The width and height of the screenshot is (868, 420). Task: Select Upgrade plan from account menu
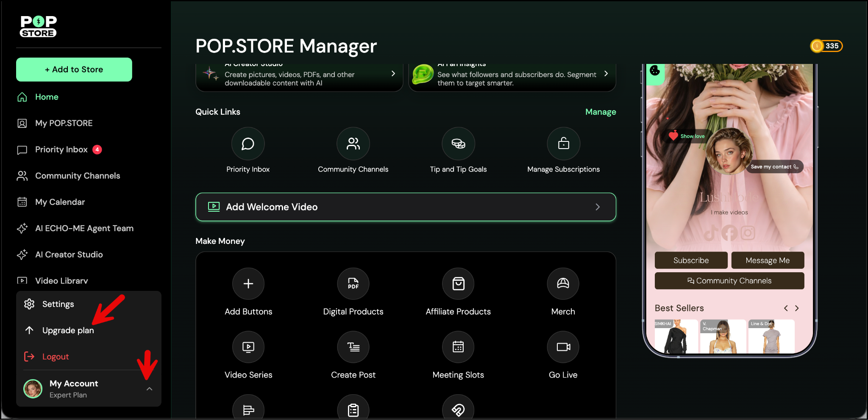68,330
